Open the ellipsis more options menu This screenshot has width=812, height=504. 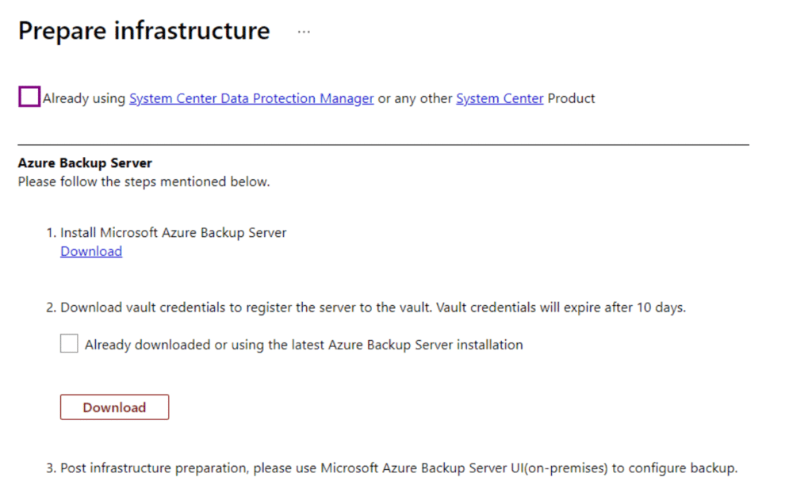pos(304,32)
